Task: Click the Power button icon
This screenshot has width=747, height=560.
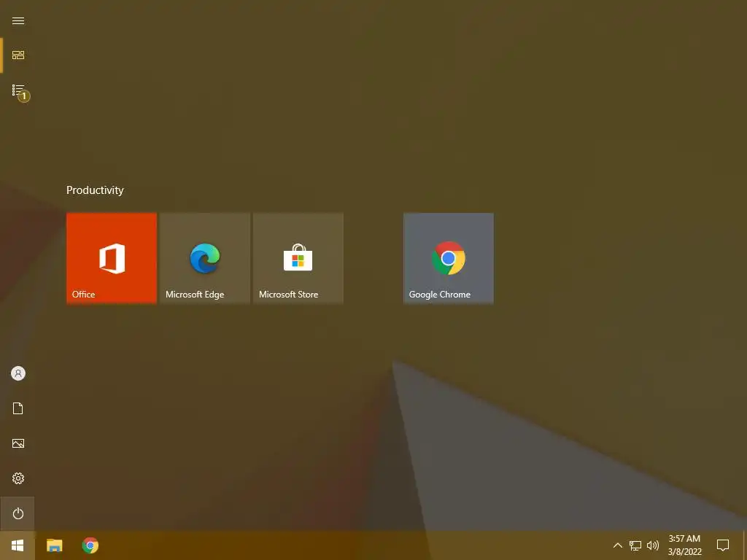Action: (18, 513)
